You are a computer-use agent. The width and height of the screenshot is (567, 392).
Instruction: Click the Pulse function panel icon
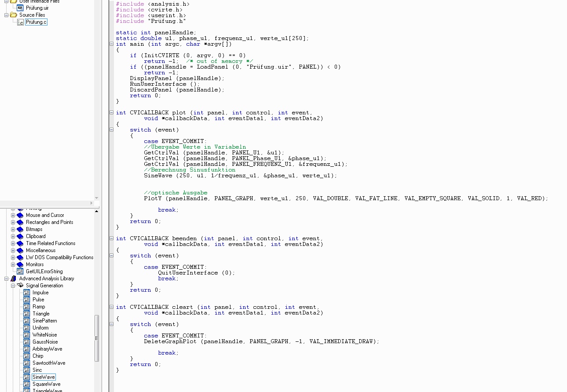coord(27,300)
